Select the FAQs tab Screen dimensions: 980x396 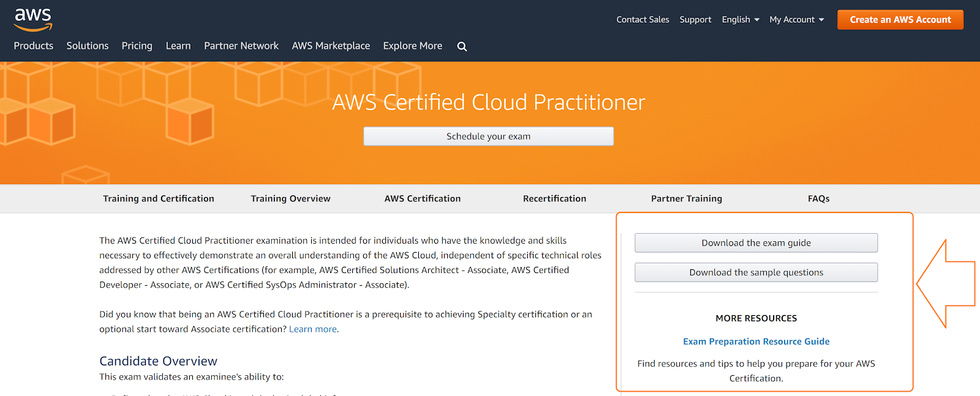point(818,199)
